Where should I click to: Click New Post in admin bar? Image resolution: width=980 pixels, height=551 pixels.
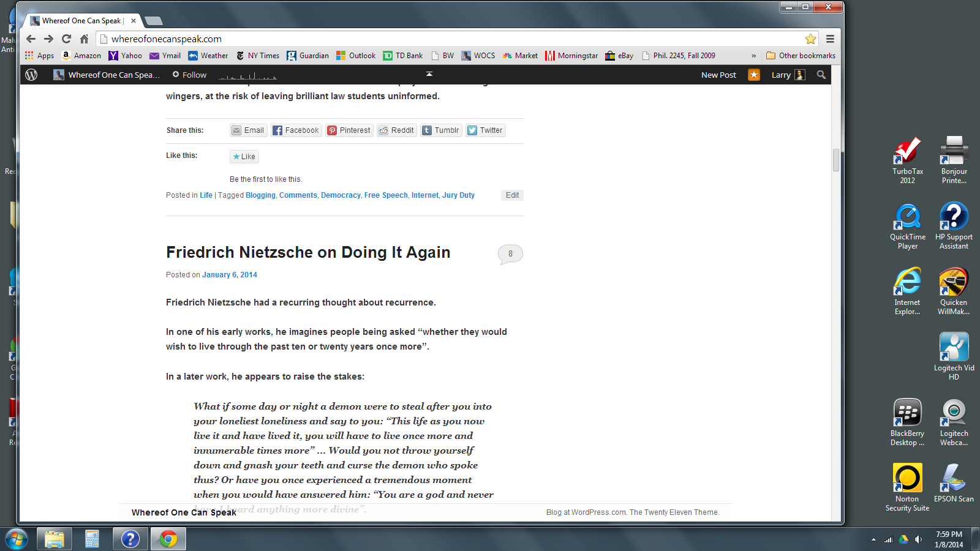tap(718, 75)
